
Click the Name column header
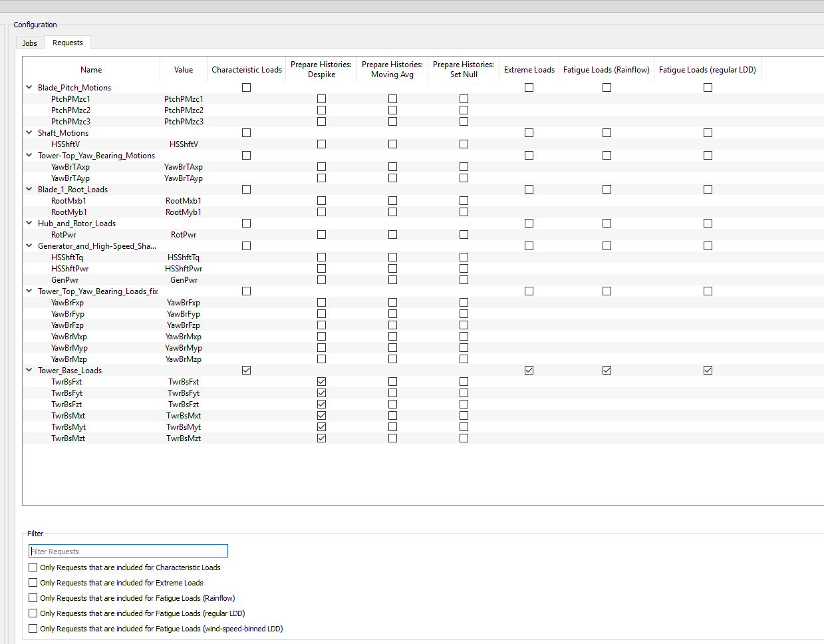(91, 70)
